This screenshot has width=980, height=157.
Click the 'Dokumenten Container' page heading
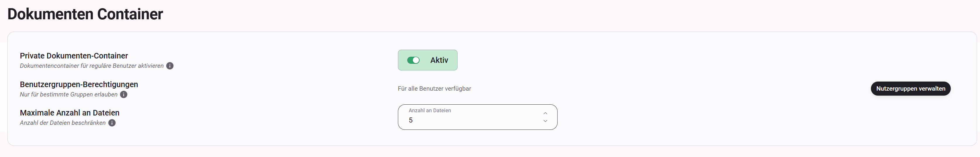coord(85,14)
